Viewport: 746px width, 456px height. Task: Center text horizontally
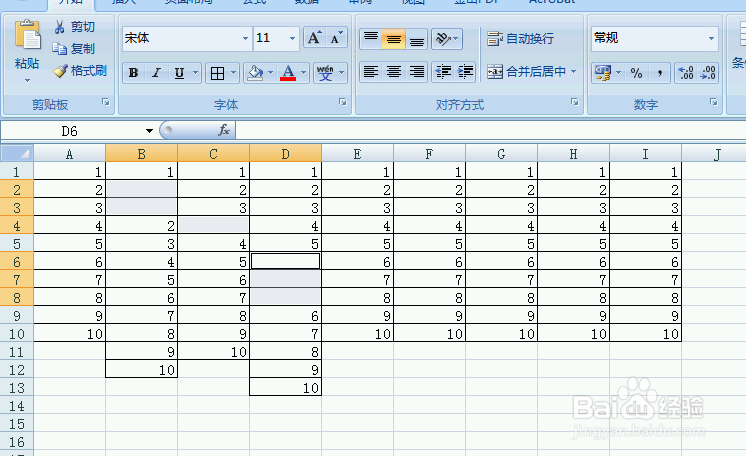(393, 72)
